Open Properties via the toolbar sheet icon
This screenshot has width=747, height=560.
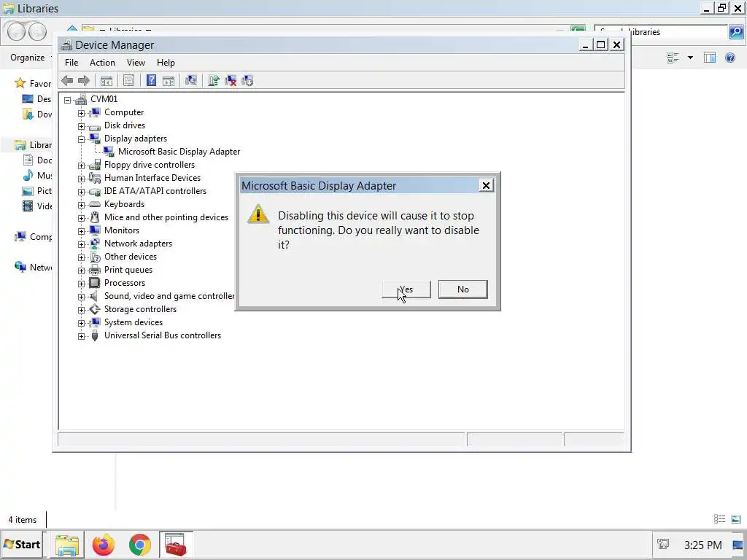point(128,80)
